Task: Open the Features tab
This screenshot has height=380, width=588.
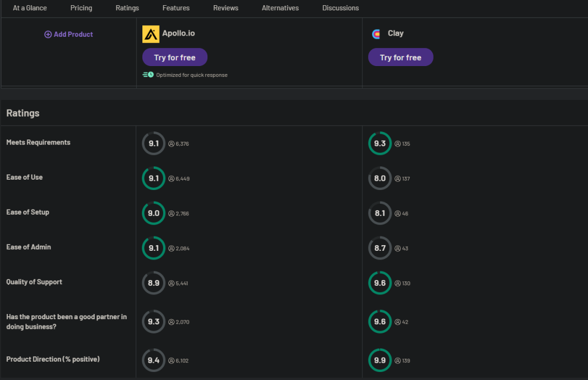Action: 176,8
